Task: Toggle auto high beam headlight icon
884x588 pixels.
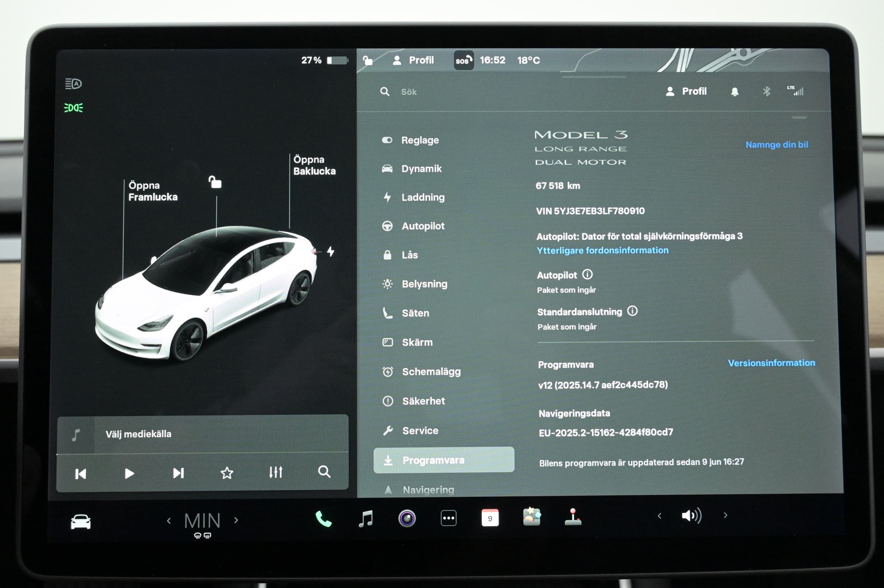Action: pos(74,84)
